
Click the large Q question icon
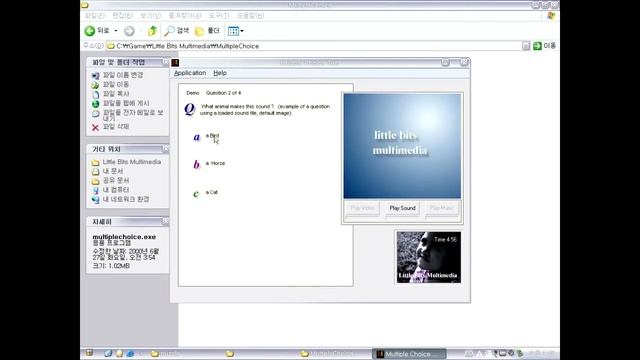189,109
